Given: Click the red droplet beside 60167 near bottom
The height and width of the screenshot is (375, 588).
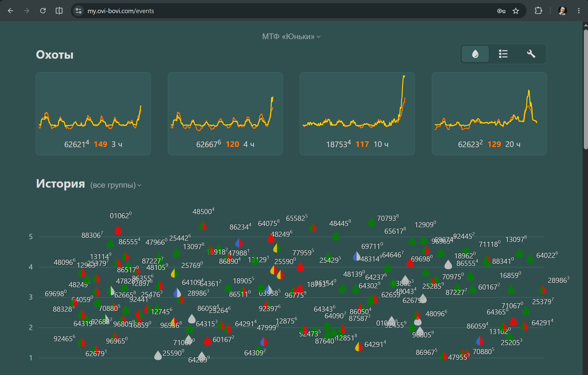Looking at the screenshot, I should click(208, 341).
